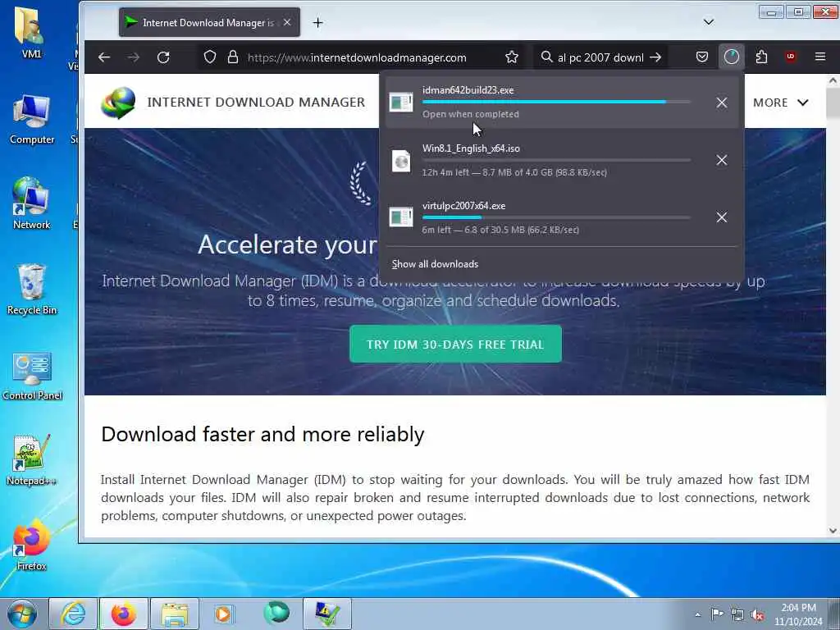This screenshot has width=840, height=630.
Task: Go back using the Firefox back arrow
Action: (x=104, y=57)
